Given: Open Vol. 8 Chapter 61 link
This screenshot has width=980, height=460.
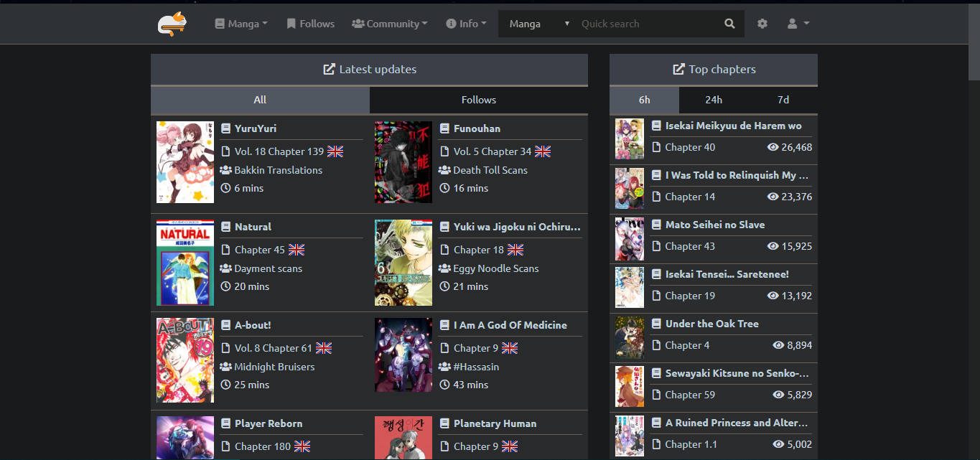Looking at the screenshot, I should pos(274,348).
